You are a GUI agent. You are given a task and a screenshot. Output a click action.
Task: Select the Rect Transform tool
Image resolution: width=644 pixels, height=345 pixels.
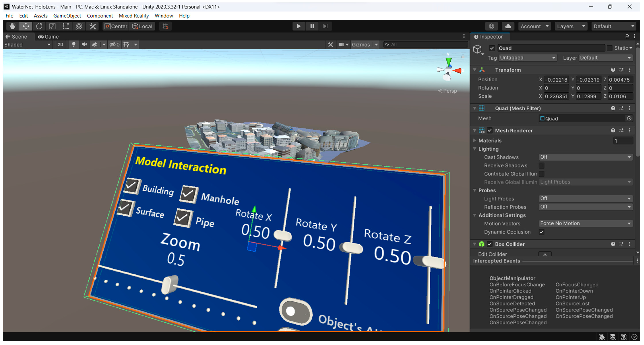(65, 26)
